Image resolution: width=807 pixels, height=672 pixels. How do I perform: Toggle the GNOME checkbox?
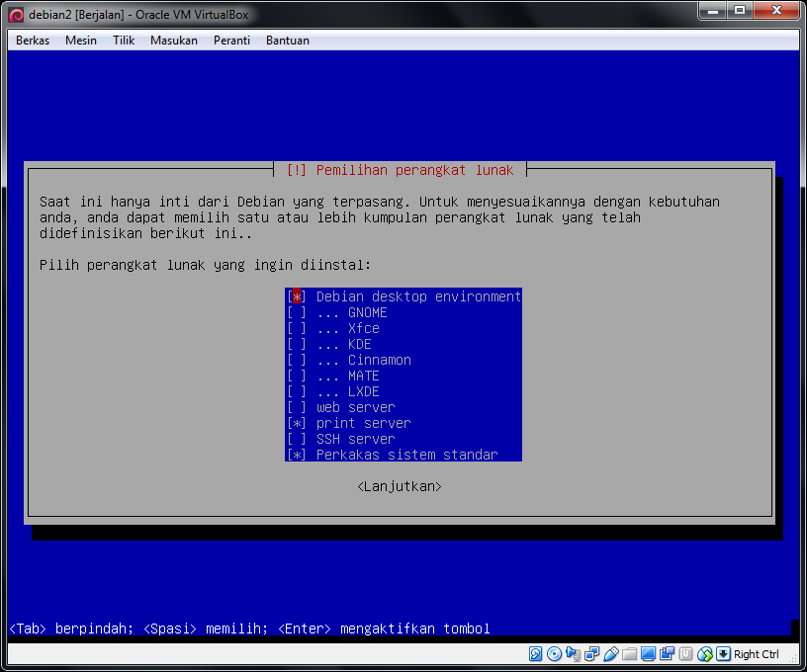pyautogui.click(x=297, y=312)
